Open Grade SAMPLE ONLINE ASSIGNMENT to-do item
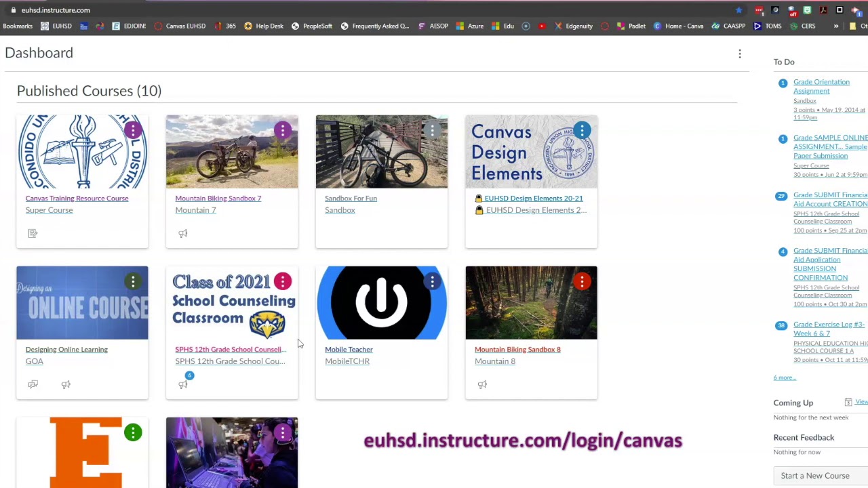The width and height of the screenshot is (868, 488). pos(831,146)
